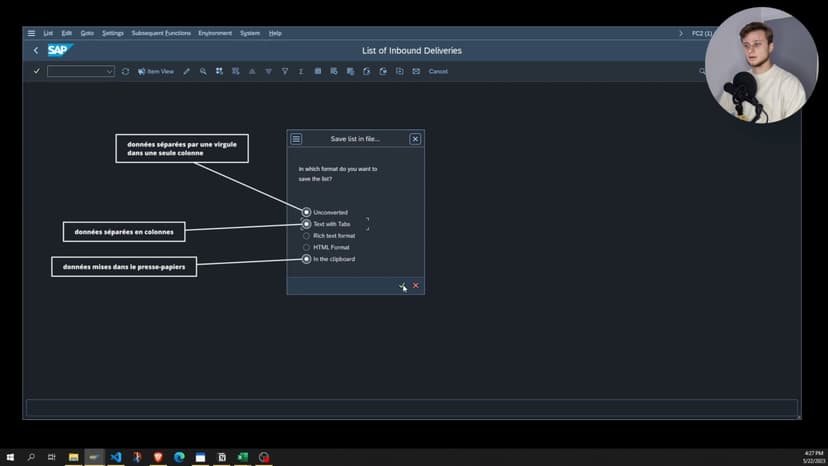Click the refresh icon in the toolbar
The image size is (828, 466).
(125, 71)
